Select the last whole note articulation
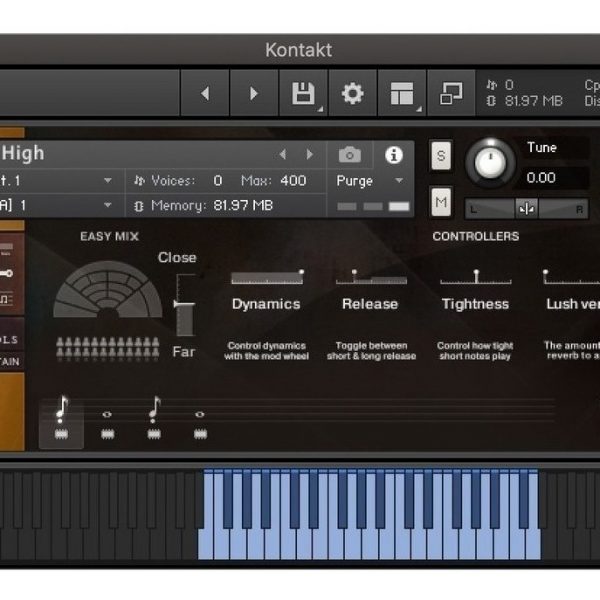The width and height of the screenshot is (600, 600). (200, 414)
